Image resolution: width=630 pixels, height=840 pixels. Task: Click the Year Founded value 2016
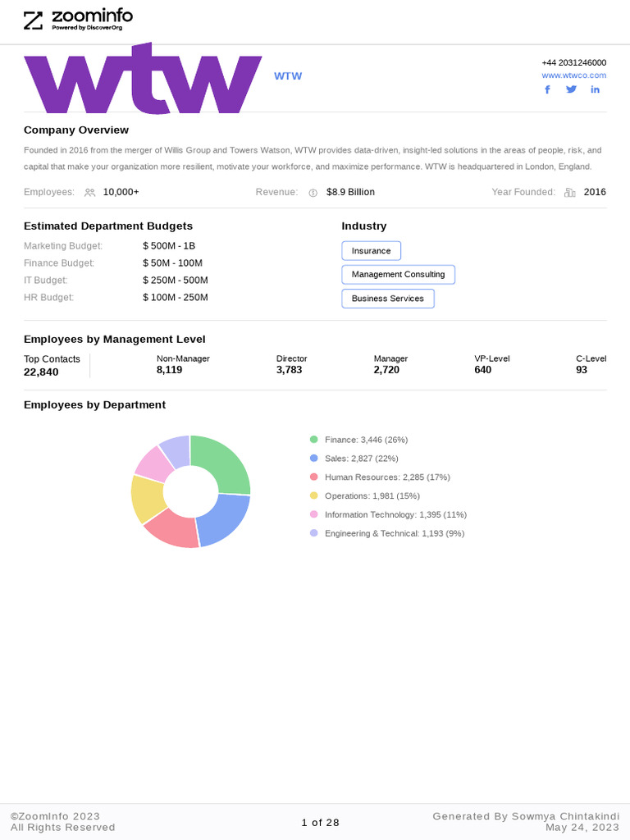(595, 192)
